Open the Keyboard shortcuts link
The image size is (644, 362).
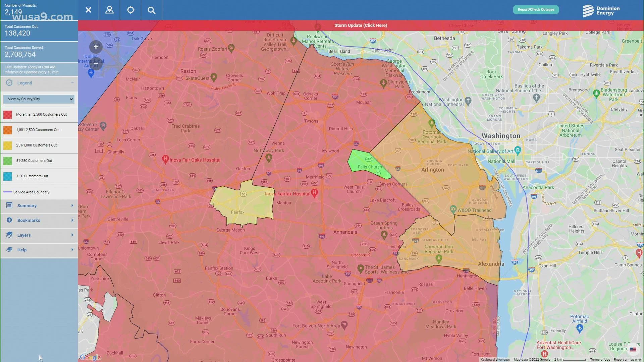[x=495, y=360]
